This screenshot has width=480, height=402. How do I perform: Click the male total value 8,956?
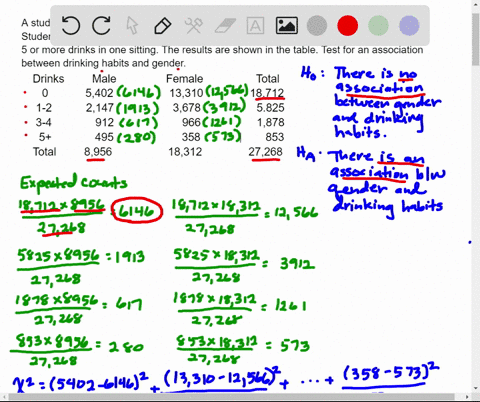[x=98, y=152]
